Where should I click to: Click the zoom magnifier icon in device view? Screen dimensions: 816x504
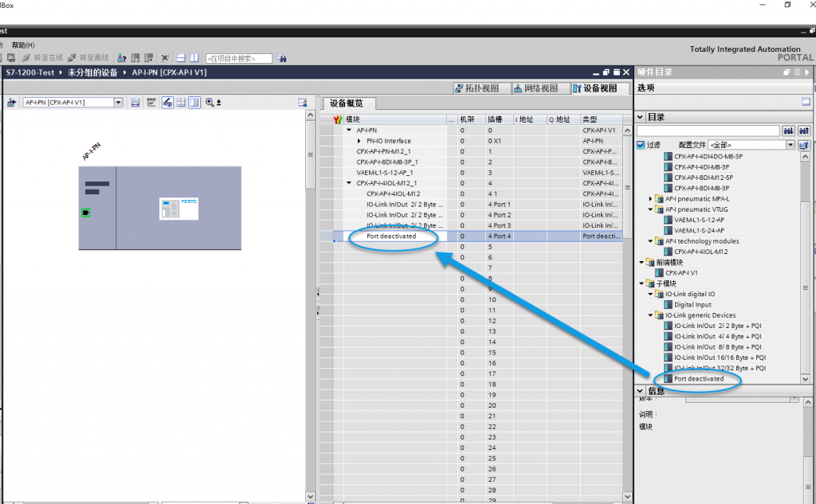click(x=210, y=103)
